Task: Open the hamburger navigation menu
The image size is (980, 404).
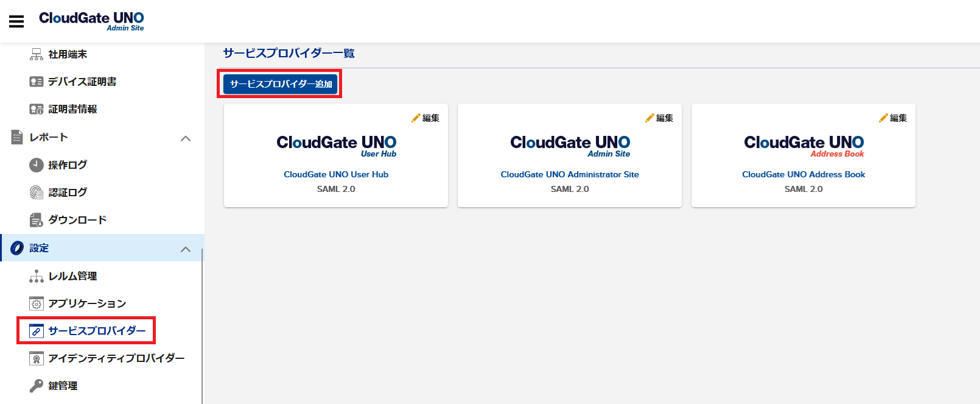Action: [16, 21]
